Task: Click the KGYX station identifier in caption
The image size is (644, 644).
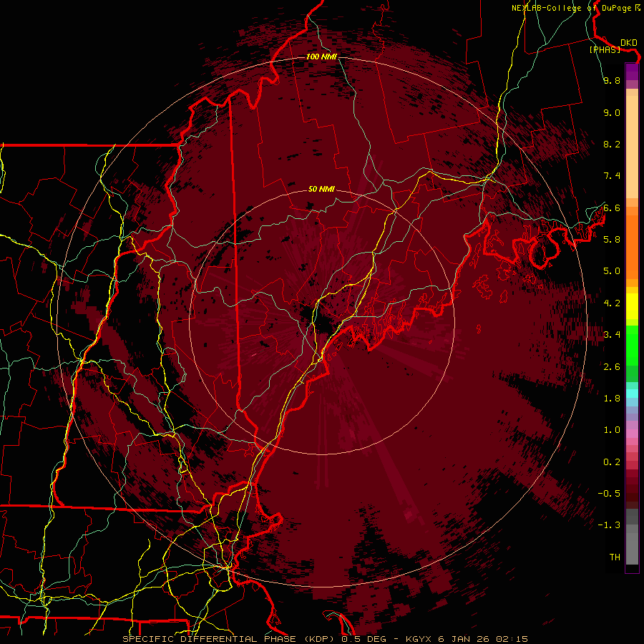Action: (419, 639)
